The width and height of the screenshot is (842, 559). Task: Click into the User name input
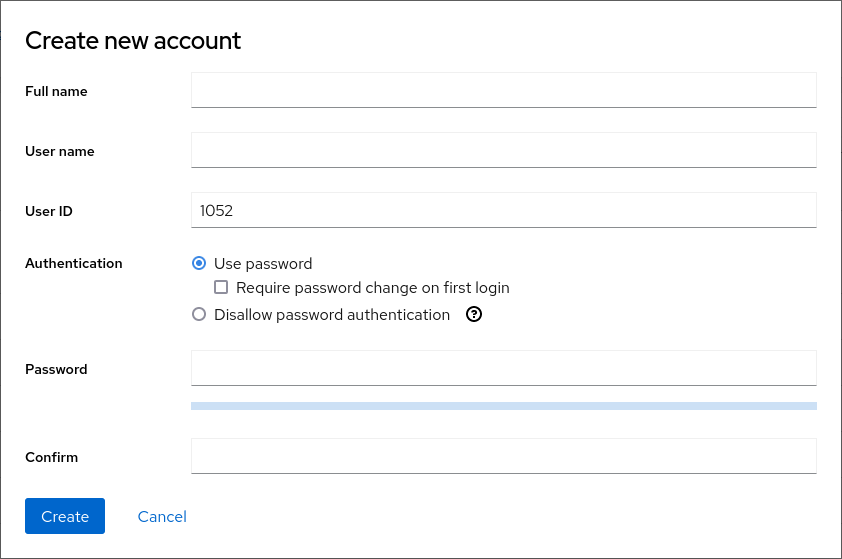[503, 150]
